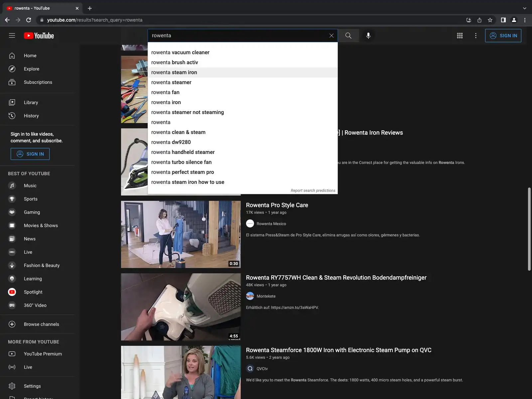This screenshot has width=532, height=399.
Task: Open the News channel
Action: (x=37, y=239)
